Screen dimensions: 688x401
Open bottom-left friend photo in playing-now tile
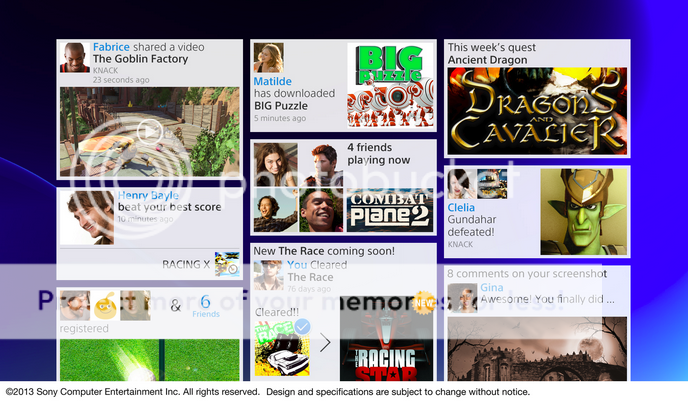coord(275,210)
